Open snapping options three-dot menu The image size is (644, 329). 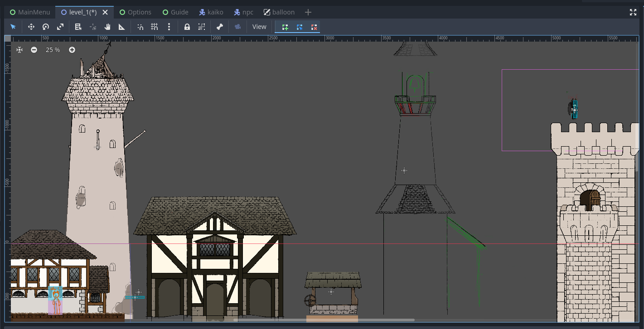click(x=169, y=27)
